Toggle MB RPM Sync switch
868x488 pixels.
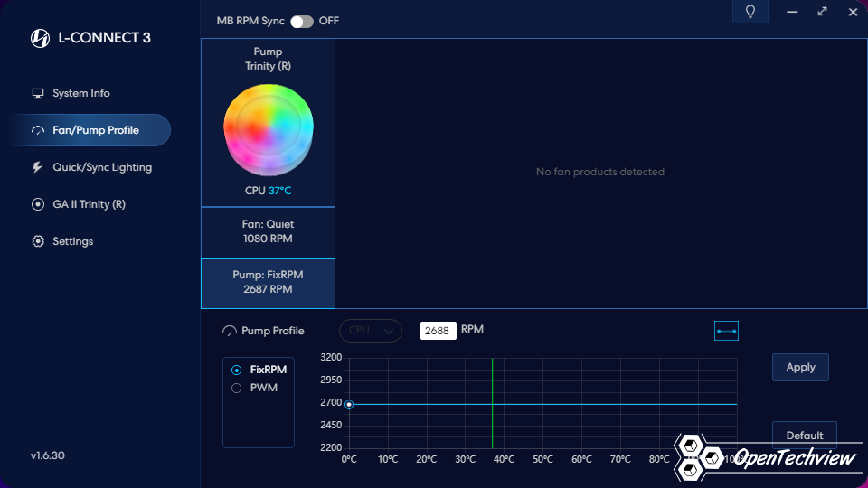point(302,21)
